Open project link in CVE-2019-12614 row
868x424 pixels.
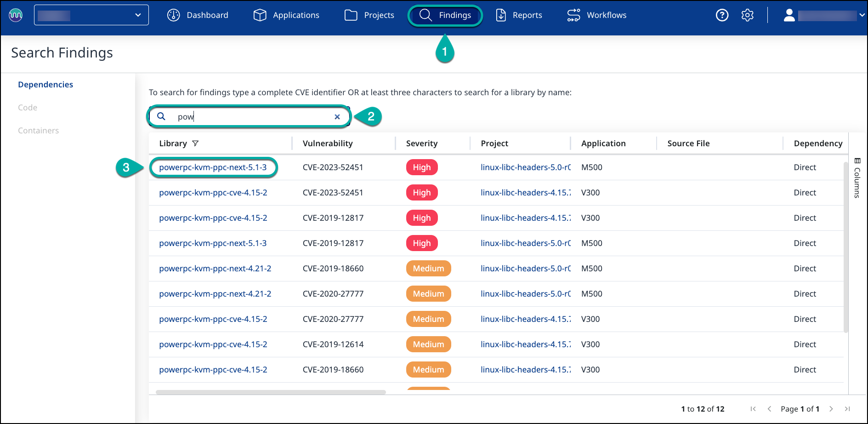click(x=526, y=344)
